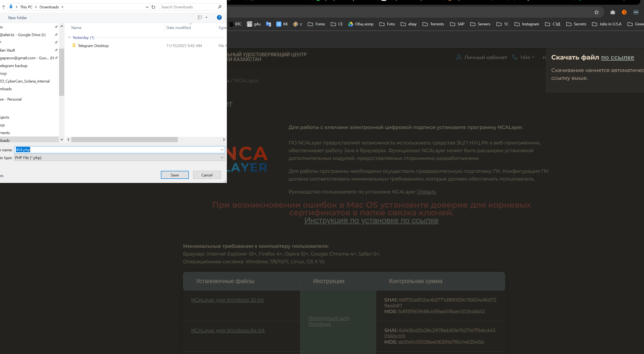This screenshot has height=354, width=644.
Task: Click the search magnifier in Search Downloads
Action: [220, 7]
